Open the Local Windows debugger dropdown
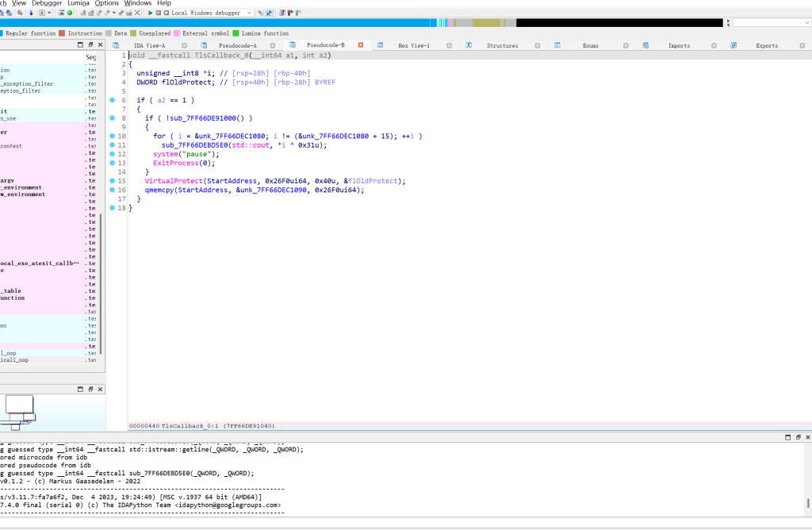The height and width of the screenshot is (530, 812). coord(249,13)
